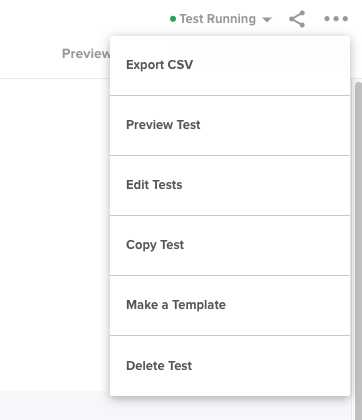The height and width of the screenshot is (420, 362).
Task: Select Export CSV from the menu
Action: pos(230,65)
